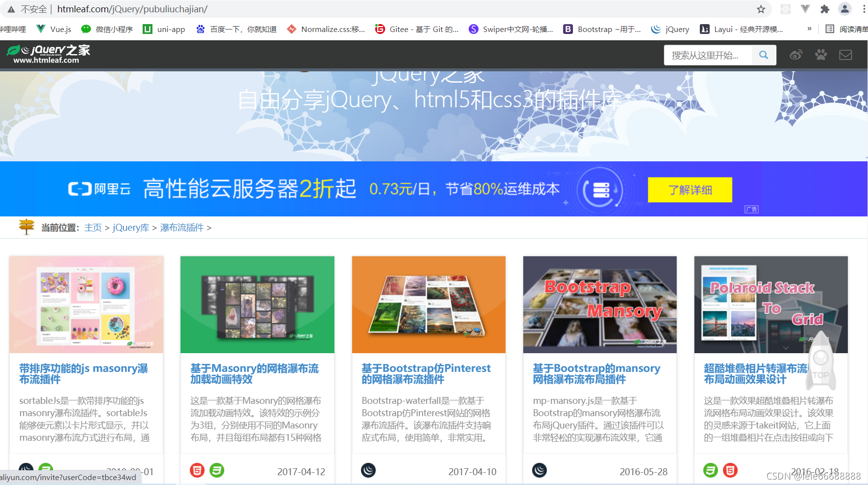Viewport: 868px width, 485px height.
Task: Open the Bootstrap Mansory thumbnail
Action: [600, 304]
